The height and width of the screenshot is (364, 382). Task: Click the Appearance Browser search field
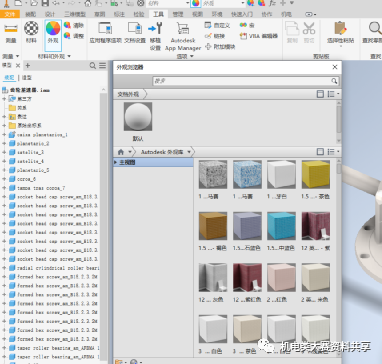[246, 81]
